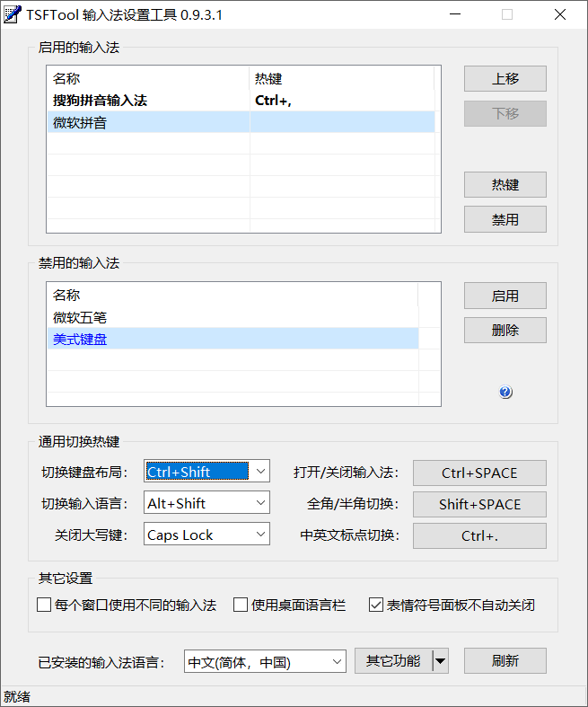The width and height of the screenshot is (588, 707).
Task: Click the 删除 delete button
Action: coord(505,330)
